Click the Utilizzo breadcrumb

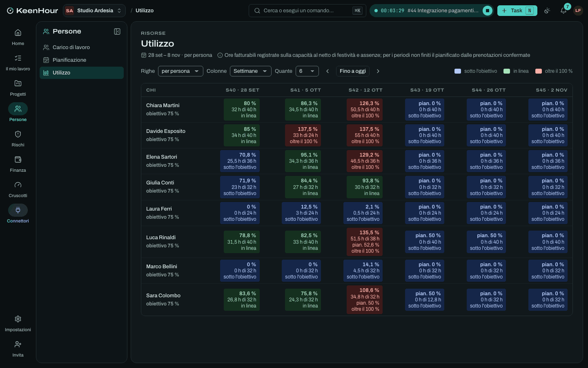145,11
